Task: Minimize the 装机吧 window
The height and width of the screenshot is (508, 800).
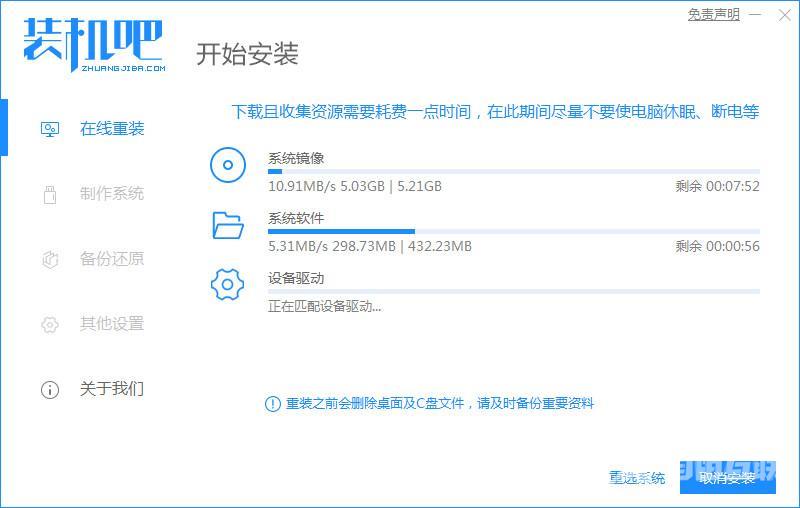Action: [756, 15]
